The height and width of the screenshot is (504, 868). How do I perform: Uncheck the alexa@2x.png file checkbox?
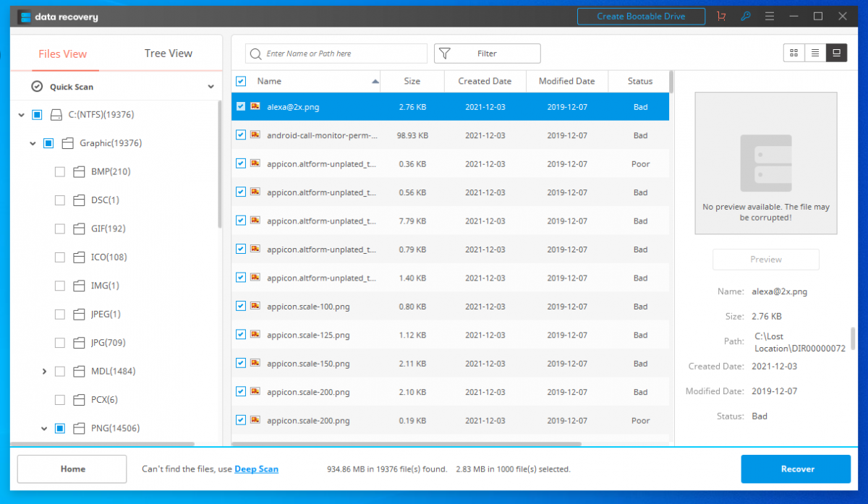click(x=241, y=106)
